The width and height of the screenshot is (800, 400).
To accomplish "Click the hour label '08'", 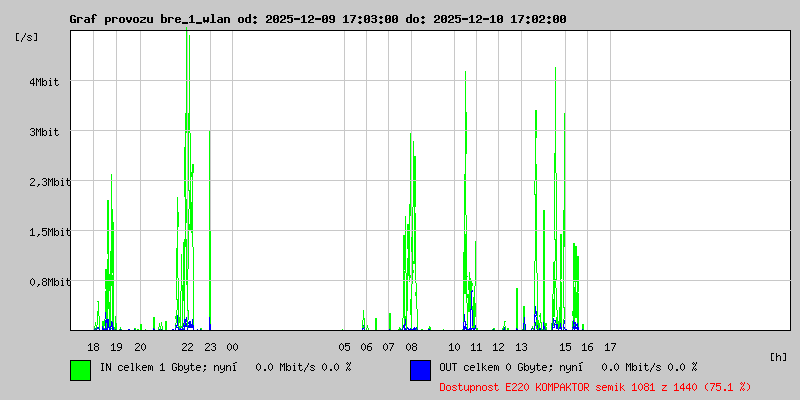I will tap(411, 347).
